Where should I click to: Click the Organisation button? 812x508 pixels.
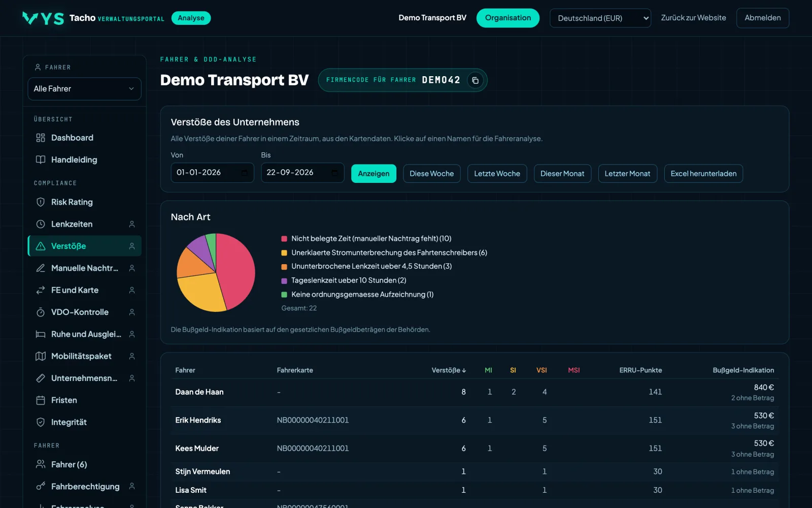508,18
